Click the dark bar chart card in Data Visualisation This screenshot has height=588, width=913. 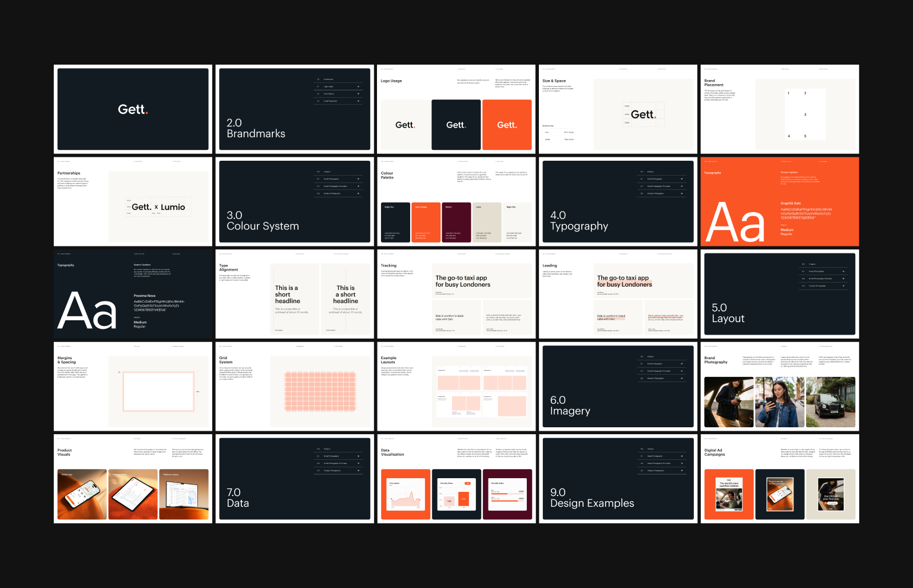click(456, 494)
